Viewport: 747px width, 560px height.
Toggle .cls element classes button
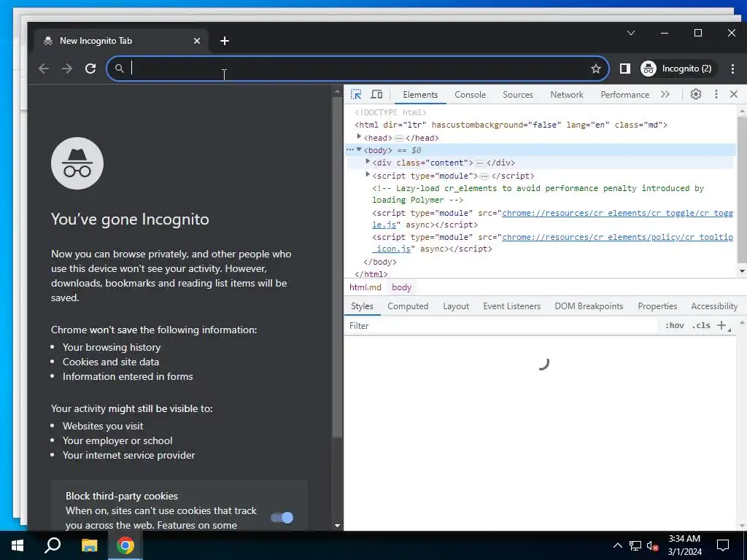701,326
